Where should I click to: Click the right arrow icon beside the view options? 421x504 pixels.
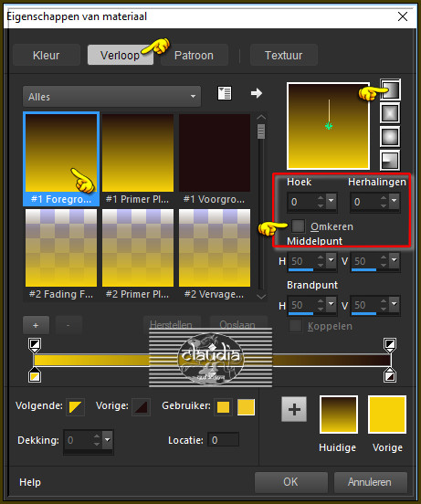click(x=256, y=93)
